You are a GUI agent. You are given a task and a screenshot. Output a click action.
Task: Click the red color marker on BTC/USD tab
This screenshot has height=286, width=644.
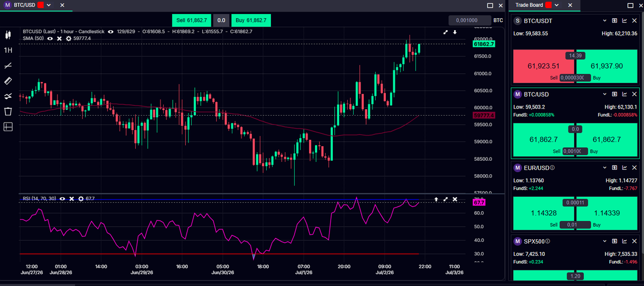point(40,5)
